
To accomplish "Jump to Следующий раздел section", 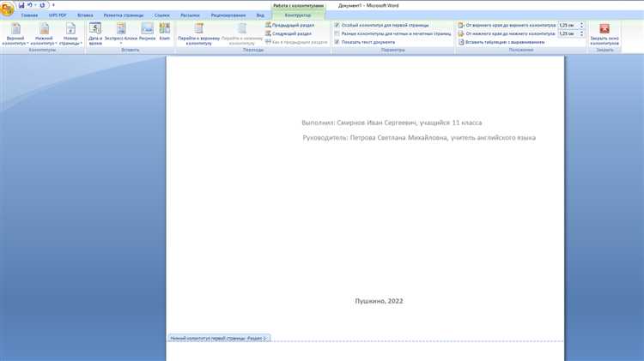I will coord(289,33).
